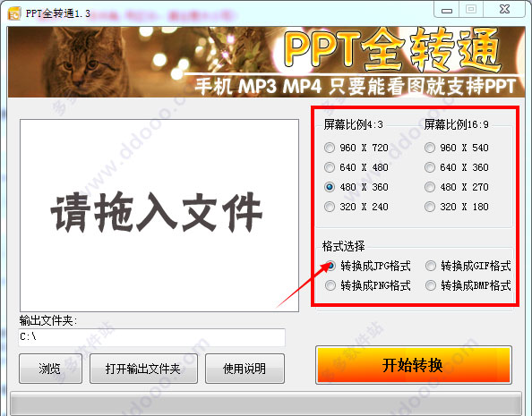Click the 请拖入文件 file drop area

pos(159,216)
